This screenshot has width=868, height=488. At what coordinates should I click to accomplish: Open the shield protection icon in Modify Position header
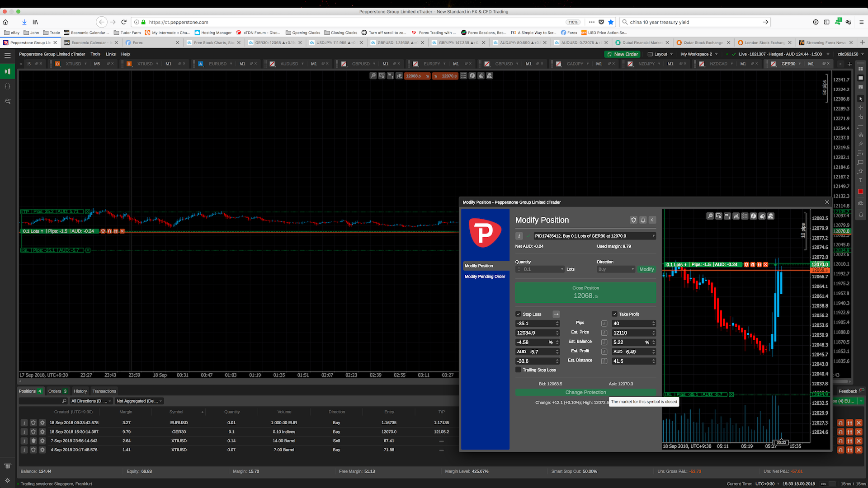(633, 220)
